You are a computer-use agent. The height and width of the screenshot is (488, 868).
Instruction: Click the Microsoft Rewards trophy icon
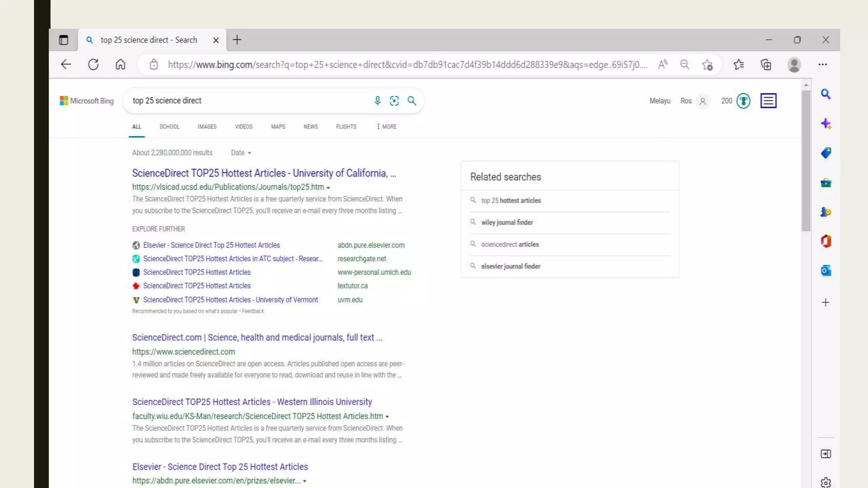pos(743,101)
